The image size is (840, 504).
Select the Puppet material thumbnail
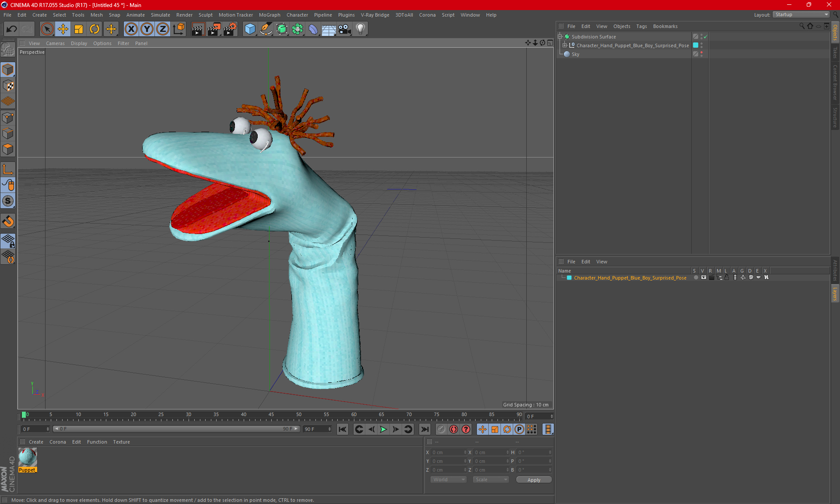click(28, 458)
